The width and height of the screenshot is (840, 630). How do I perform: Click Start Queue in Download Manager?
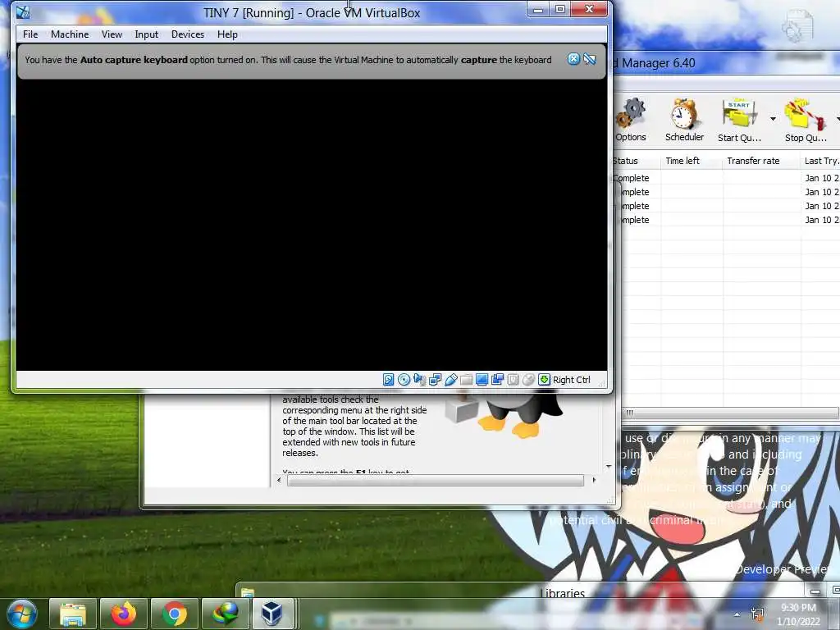click(739, 120)
